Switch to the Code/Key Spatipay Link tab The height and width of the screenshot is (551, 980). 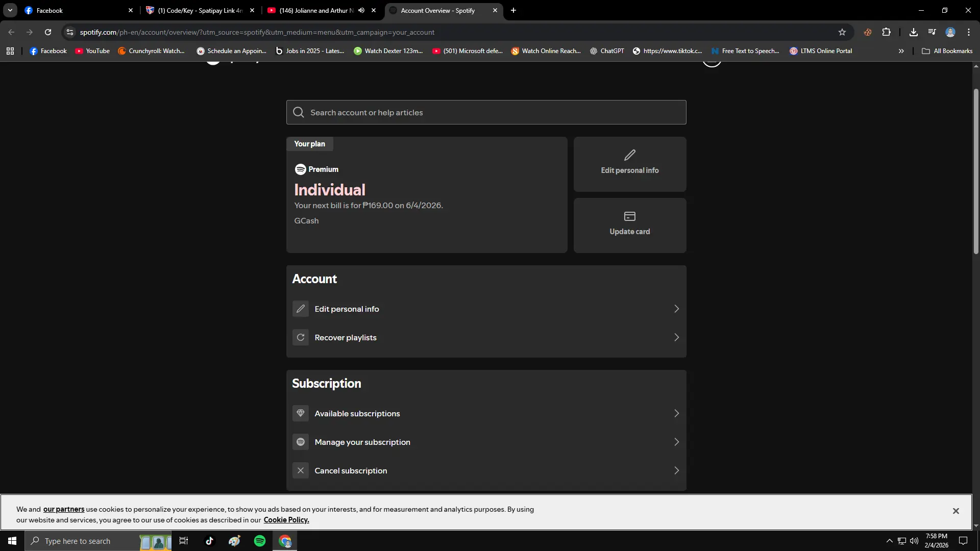[199, 10]
